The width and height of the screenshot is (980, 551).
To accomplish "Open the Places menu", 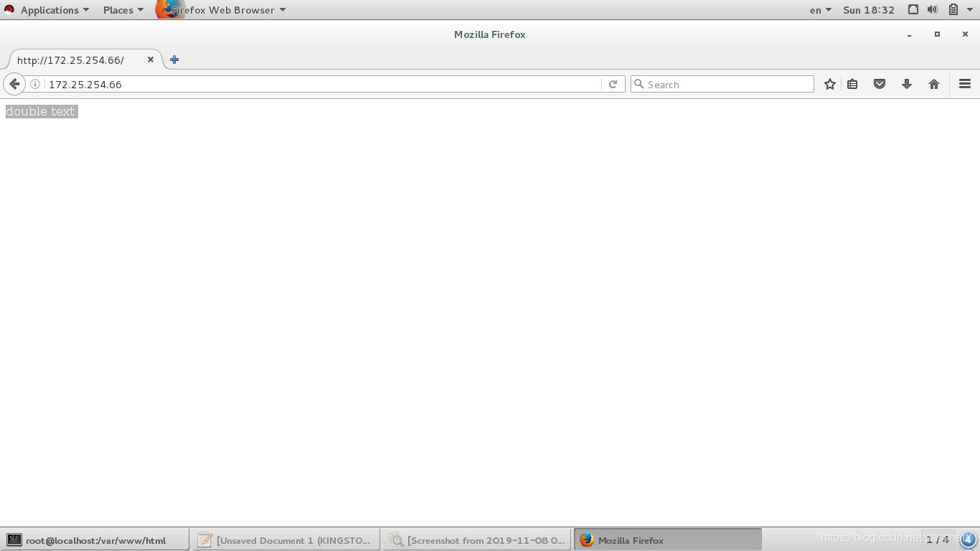I will click(x=123, y=10).
